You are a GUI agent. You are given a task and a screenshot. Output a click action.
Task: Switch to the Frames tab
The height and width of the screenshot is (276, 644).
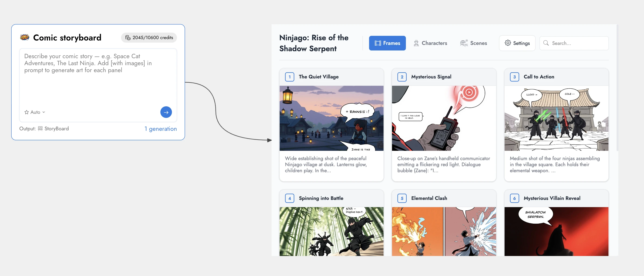point(387,43)
